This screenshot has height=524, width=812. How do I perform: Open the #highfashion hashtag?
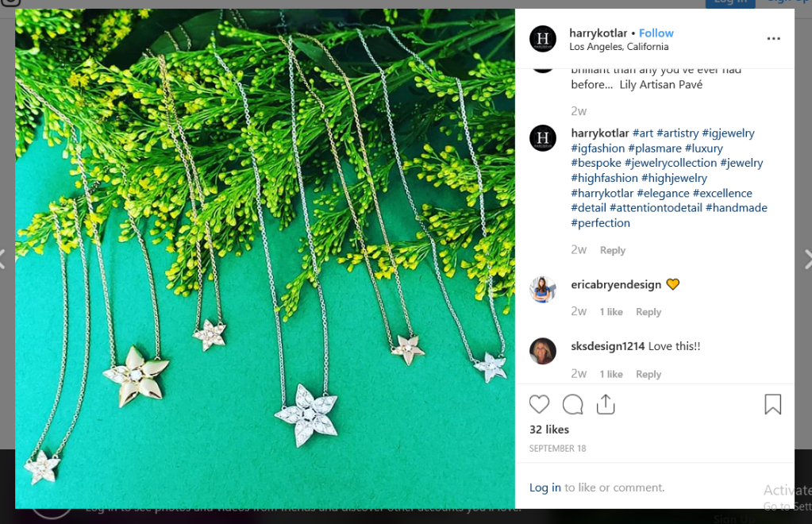[604, 178]
